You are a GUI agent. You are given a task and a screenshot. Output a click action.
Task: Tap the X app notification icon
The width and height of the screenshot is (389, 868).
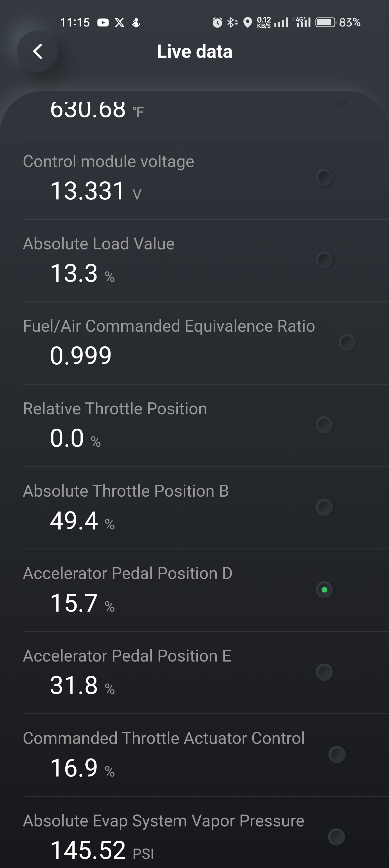(119, 23)
